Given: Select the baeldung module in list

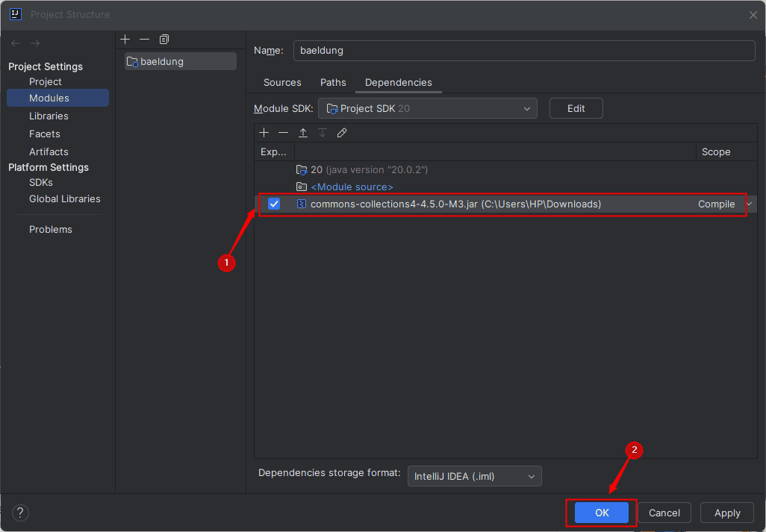Looking at the screenshot, I should pyautogui.click(x=180, y=61).
